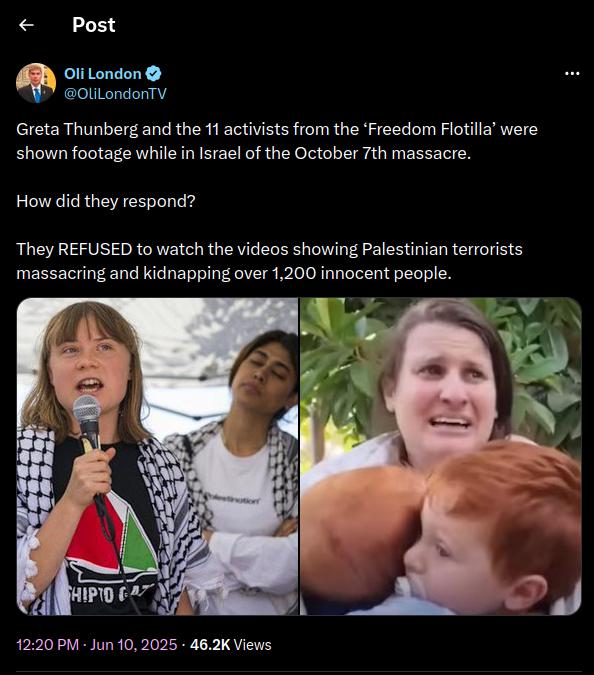Click the 'How did they respond?' text line
The height and width of the screenshot is (675, 594).
(x=106, y=201)
